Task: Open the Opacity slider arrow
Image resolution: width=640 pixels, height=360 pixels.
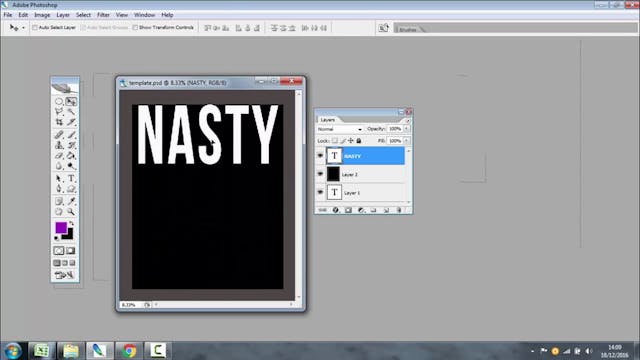Action: 407,129
